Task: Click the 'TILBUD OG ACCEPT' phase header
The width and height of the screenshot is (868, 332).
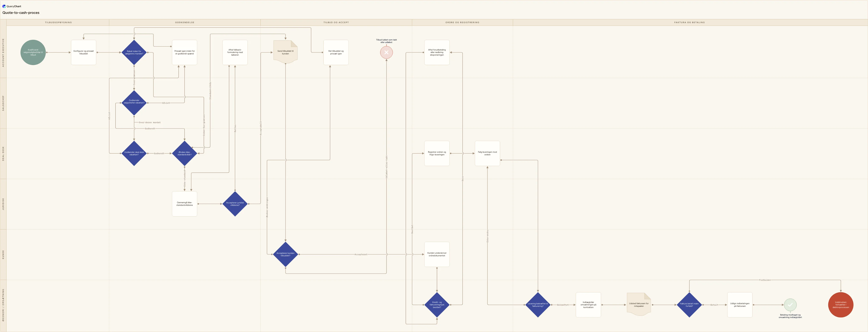Action: coord(336,23)
